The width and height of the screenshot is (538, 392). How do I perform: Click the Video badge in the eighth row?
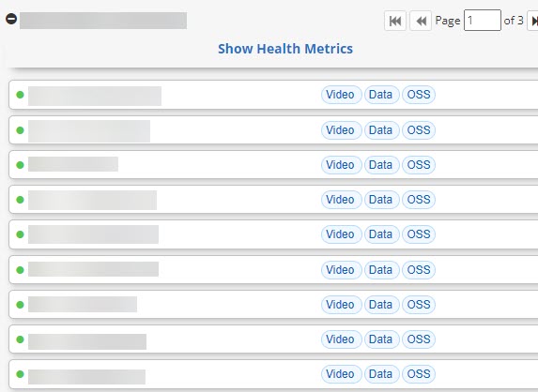point(341,339)
